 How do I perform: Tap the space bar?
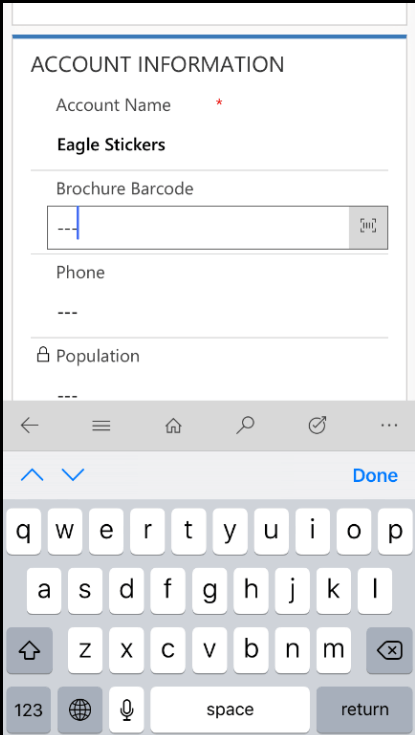[230, 710]
